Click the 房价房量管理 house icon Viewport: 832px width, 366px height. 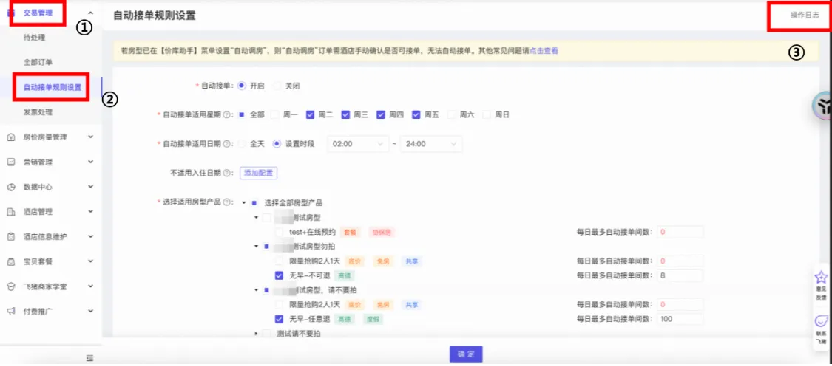(x=11, y=137)
